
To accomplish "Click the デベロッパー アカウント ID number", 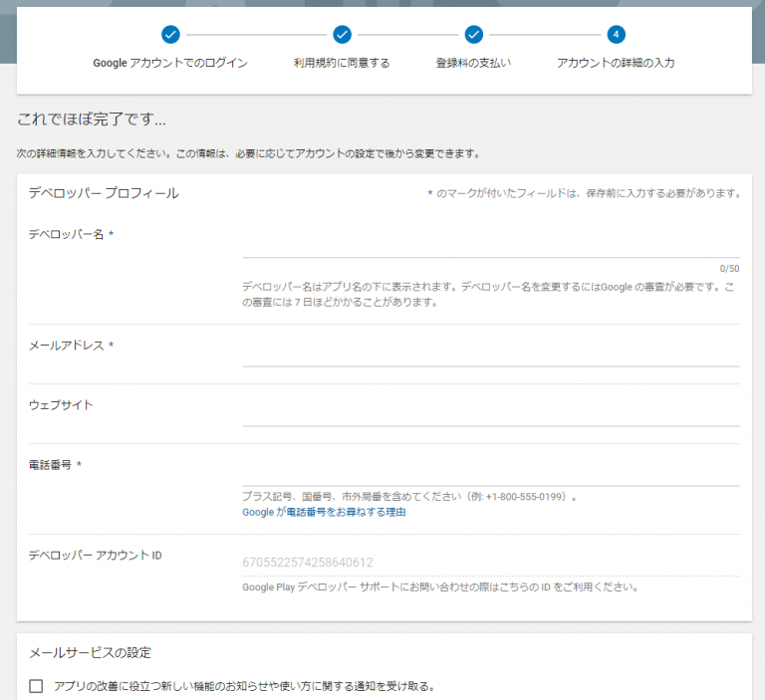I will pyautogui.click(x=308, y=563).
